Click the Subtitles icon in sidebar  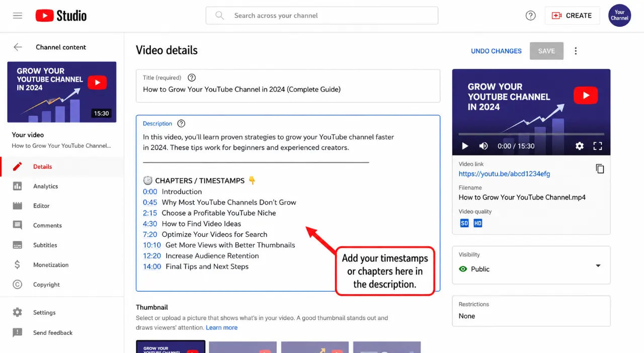pyautogui.click(x=18, y=245)
